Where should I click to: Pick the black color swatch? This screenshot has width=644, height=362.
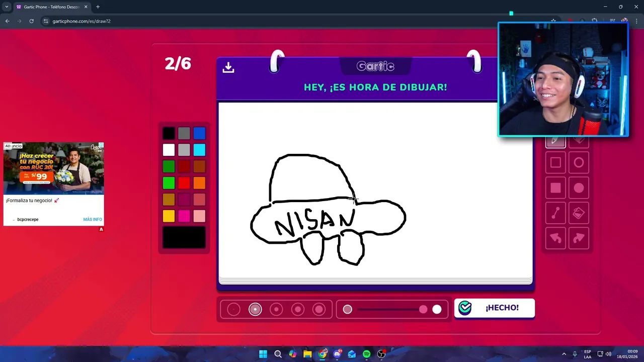click(169, 133)
